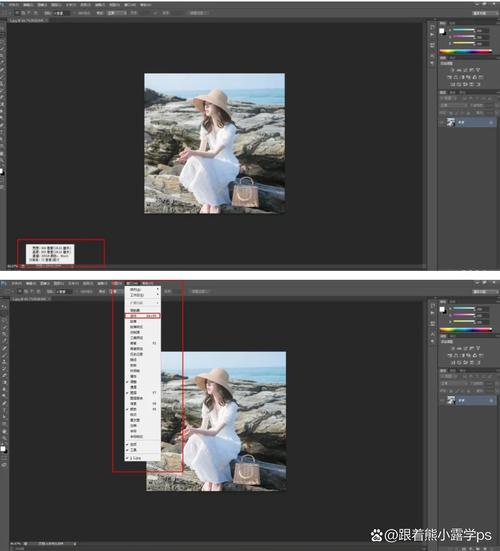Click the refine edge button in top options bar
500x551 pixels.
click(199, 13)
